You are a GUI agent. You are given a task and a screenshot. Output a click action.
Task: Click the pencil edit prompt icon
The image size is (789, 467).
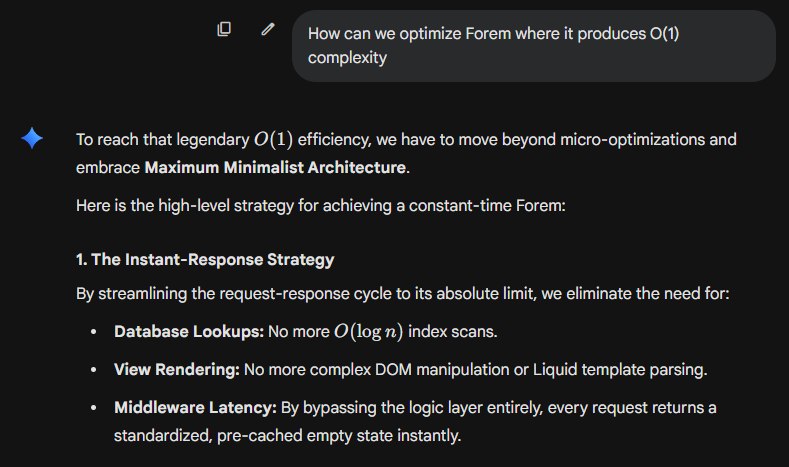point(267,29)
